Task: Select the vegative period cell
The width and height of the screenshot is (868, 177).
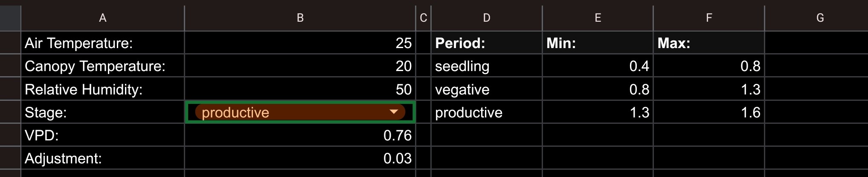Action: 486,89
